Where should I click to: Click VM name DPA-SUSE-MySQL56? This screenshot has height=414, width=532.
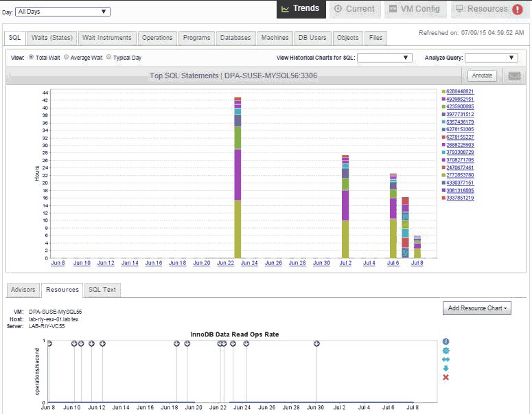(x=55, y=312)
